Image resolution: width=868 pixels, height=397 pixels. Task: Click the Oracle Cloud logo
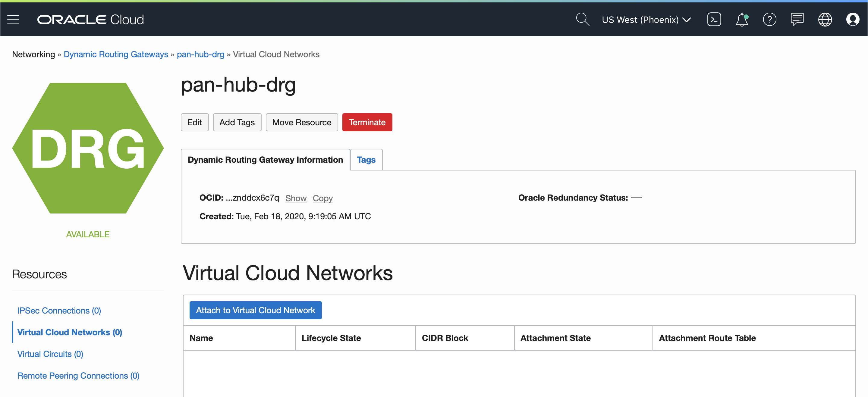click(x=90, y=20)
